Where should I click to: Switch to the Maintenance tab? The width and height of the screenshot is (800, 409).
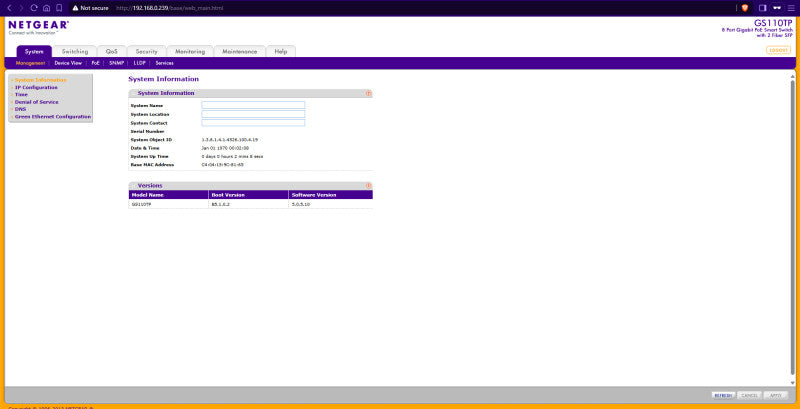click(x=240, y=52)
